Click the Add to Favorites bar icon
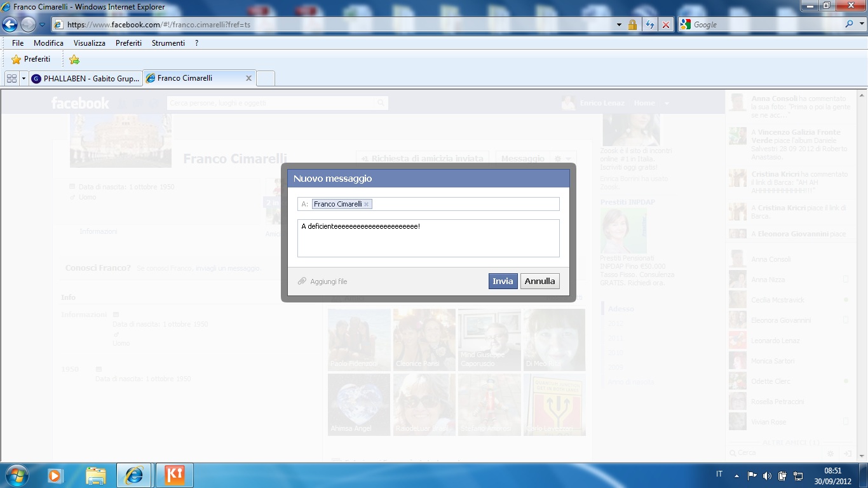This screenshot has height=488, width=868. (x=74, y=59)
